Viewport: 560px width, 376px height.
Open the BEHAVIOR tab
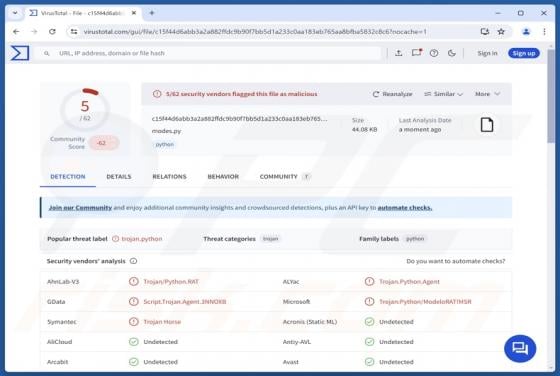[x=223, y=176]
